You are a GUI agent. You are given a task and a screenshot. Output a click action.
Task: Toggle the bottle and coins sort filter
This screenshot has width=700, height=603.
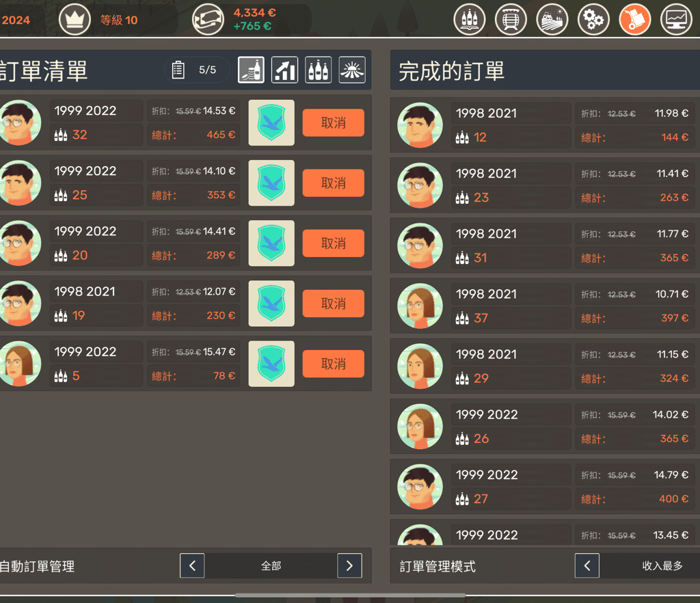pyautogui.click(x=252, y=70)
